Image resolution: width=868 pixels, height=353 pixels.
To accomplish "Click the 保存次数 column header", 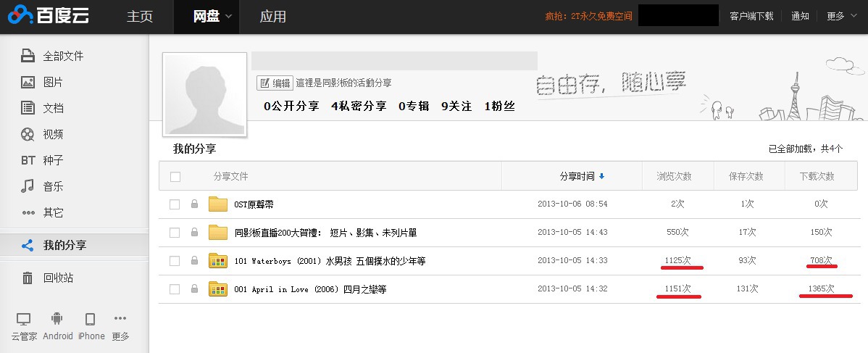I will 746,176.
